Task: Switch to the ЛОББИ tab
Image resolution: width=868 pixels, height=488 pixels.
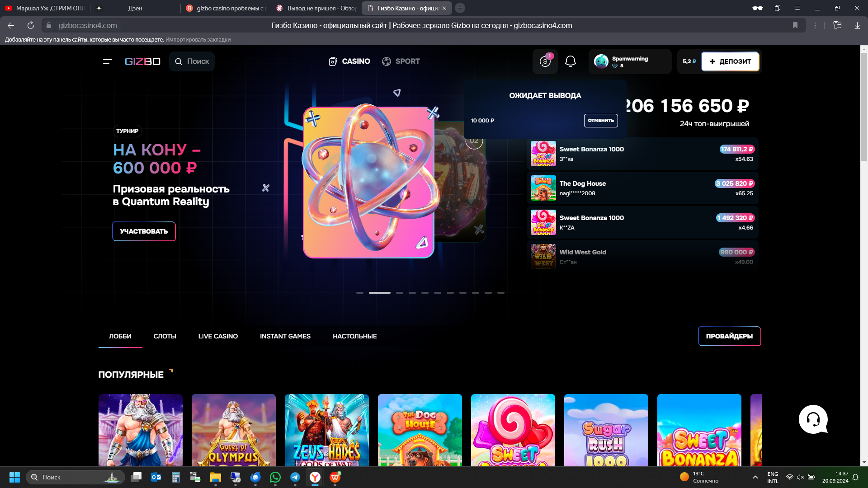Action: [120, 336]
